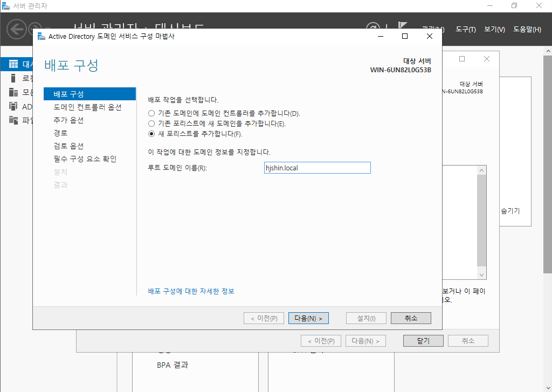Viewport: 552px width, 392px height.
Task: Click the grayed 설치 step in sidebar
Action: click(60, 172)
